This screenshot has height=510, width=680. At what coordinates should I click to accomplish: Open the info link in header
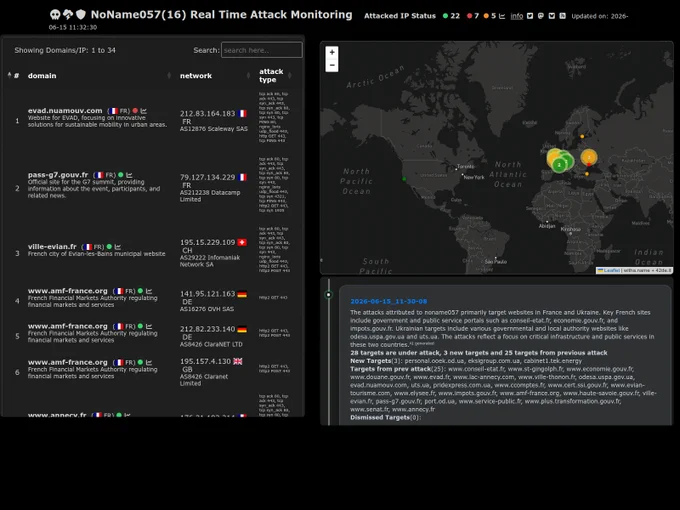coord(517,16)
